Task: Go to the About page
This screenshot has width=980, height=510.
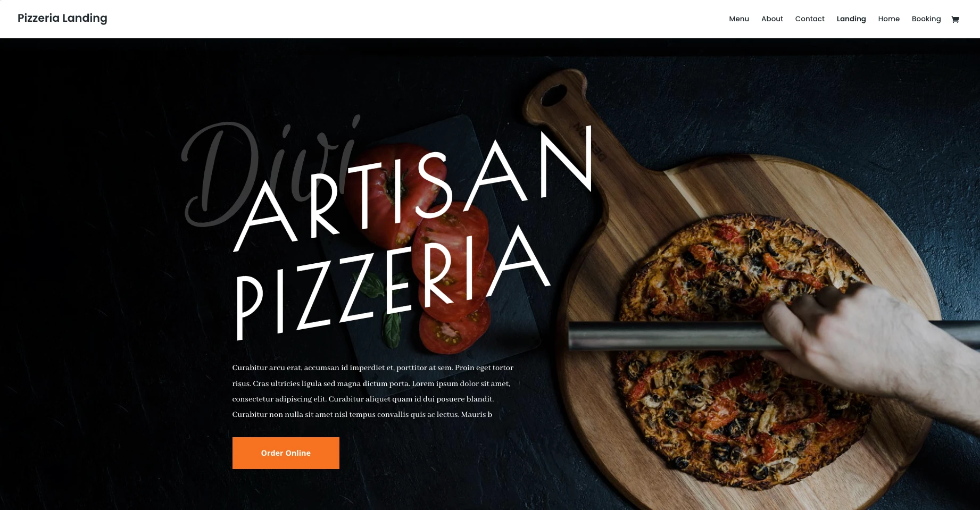Action: pyautogui.click(x=772, y=19)
